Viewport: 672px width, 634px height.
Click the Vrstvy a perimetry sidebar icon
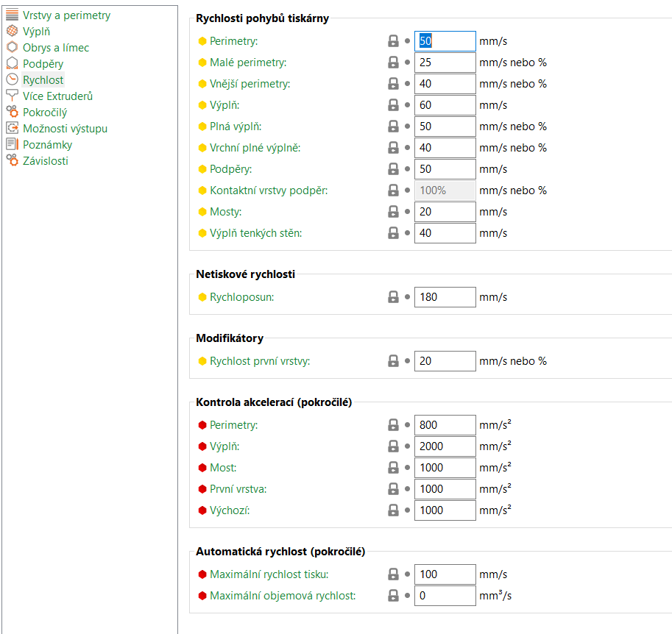coord(12,15)
